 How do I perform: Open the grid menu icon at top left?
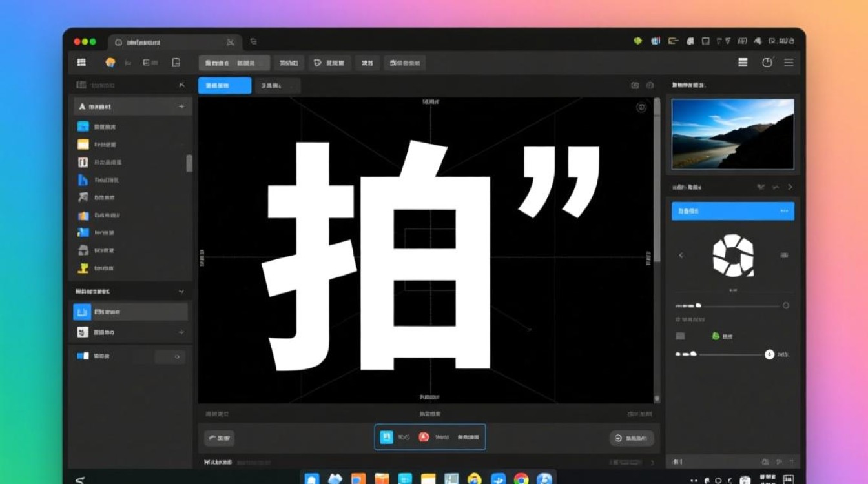81,63
